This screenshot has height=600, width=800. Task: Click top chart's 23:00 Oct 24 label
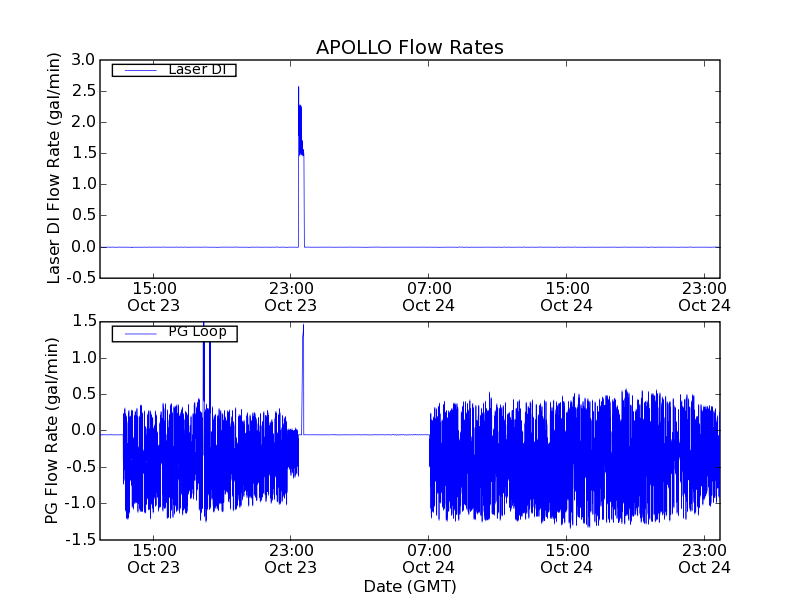click(x=704, y=297)
